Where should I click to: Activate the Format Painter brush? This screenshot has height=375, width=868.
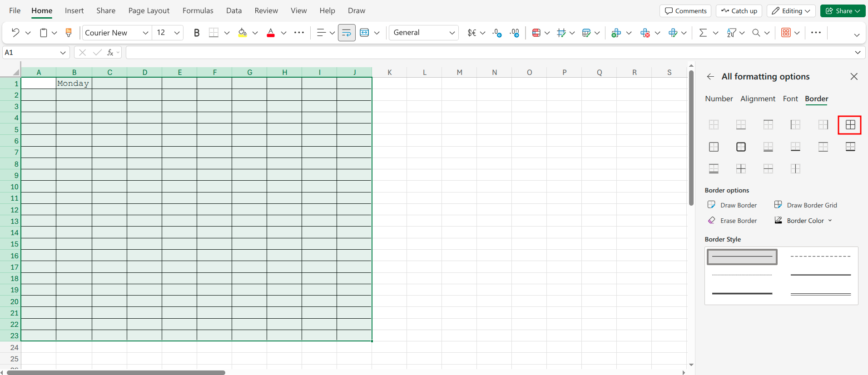69,33
